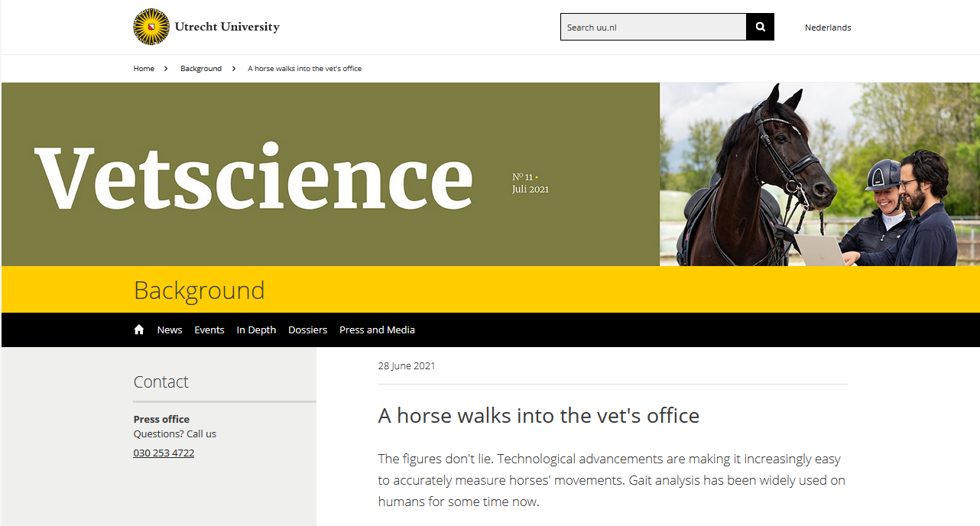The image size is (980, 526).
Task: Open the In Depth menu item
Action: tap(256, 330)
